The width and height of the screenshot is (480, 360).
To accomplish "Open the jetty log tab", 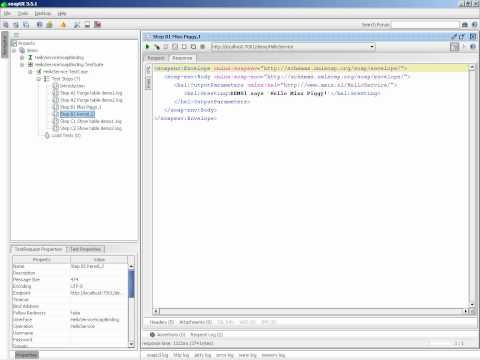I will click(x=202, y=356).
